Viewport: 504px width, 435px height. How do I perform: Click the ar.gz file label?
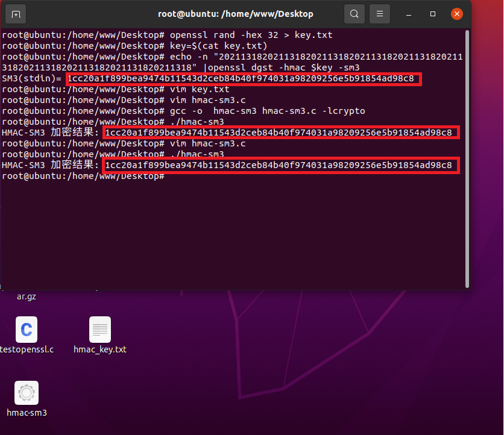pyautogui.click(x=27, y=296)
